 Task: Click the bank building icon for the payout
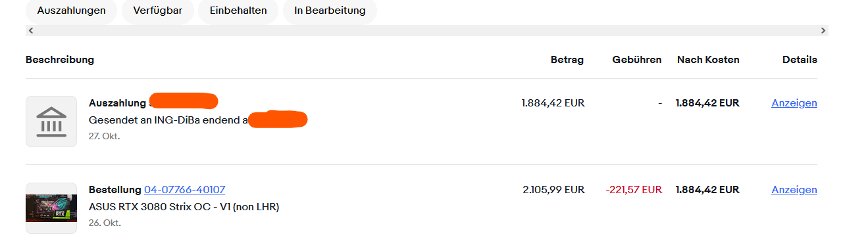click(x=51, y=122)
